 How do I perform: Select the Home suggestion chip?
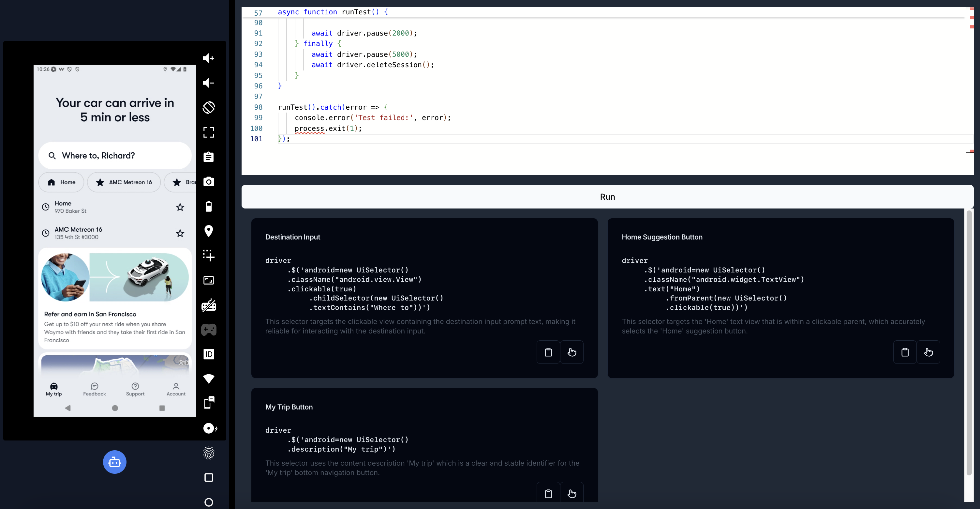(62, 182)
